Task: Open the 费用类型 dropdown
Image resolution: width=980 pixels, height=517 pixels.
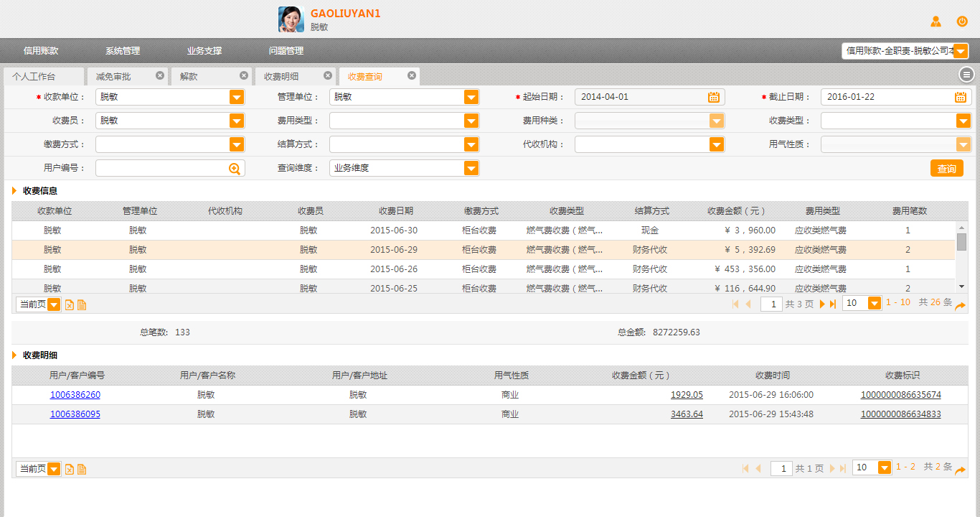Action: point(471,121)
